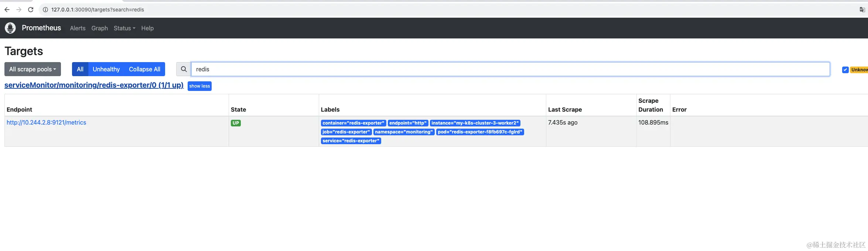Open the Alerts page
The width and height of the screenshot is (868, 251).
click(78, 28)
